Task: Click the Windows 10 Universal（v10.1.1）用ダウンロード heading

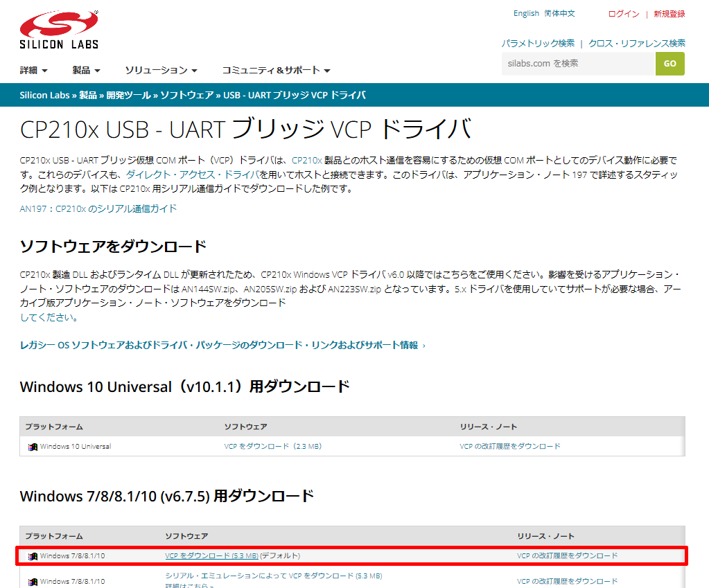Action: (184, 387)
